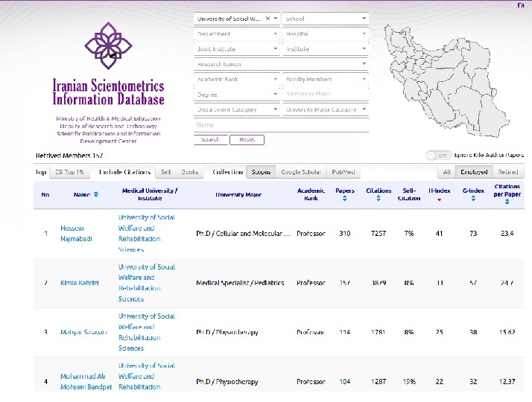Open the School dropdown
The height and width of the screenshot is (402, 532).
[326, 19]
